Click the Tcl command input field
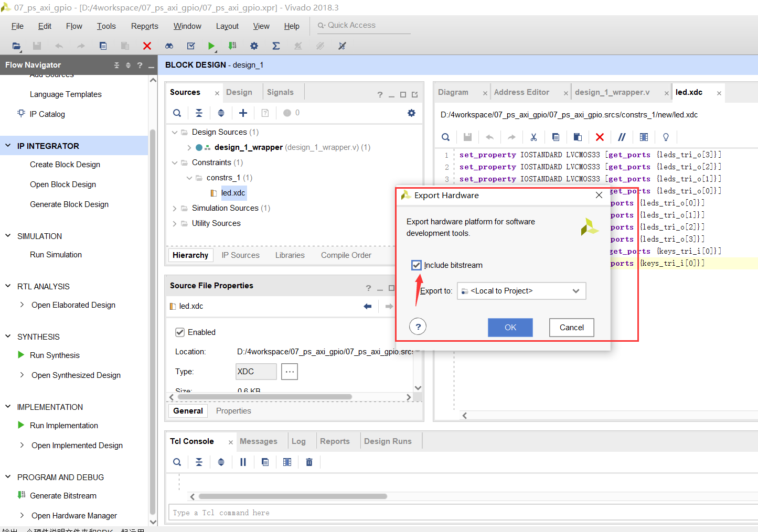The width and height of the screenshot is (758, 532). tap(463, 513)
